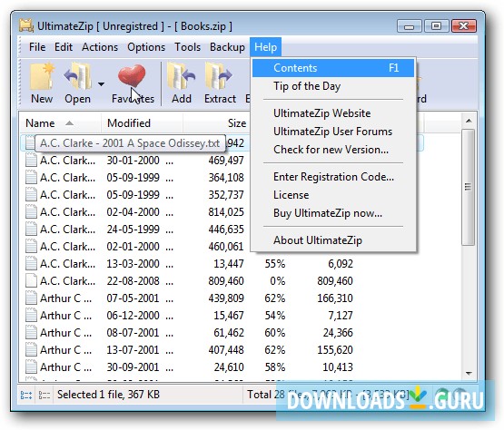Open the Backup menu
The height and width of the screenshot is (430, 504).
tap(227, 47)
